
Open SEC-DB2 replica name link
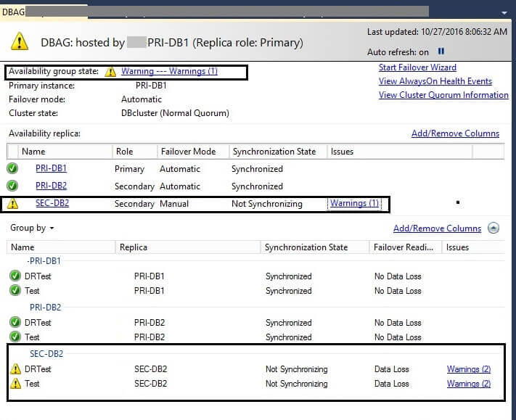52,204
